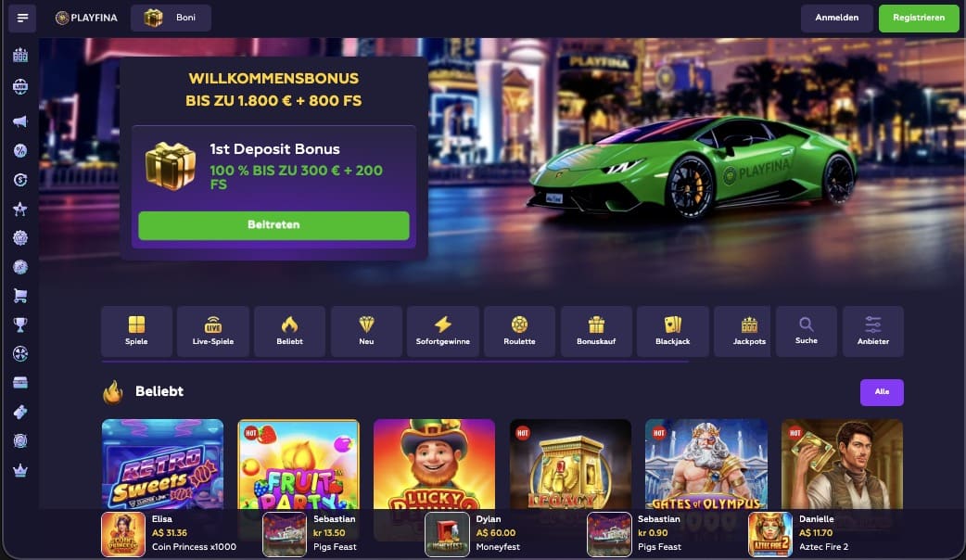Show all popular games via Alle
This screenshot has height=560, width=966.
[882, 392]
